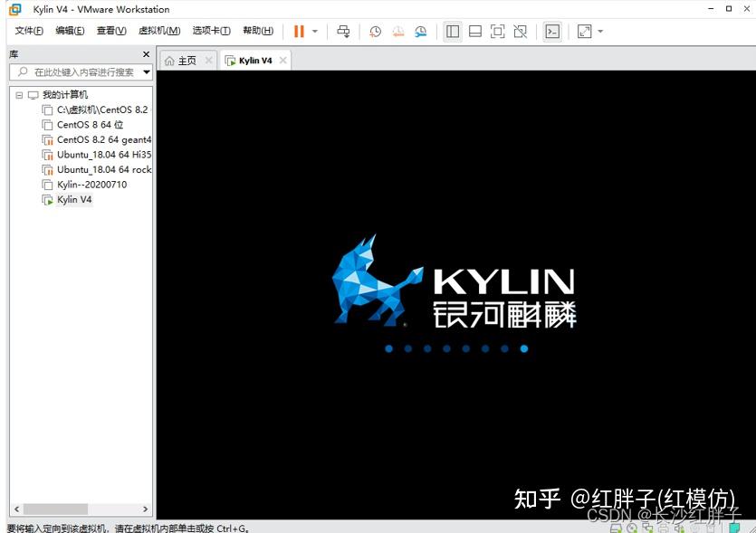This screenshot has height=533, width=756.
Task: Toggle the library sidebar view
Action: point(453,32)
